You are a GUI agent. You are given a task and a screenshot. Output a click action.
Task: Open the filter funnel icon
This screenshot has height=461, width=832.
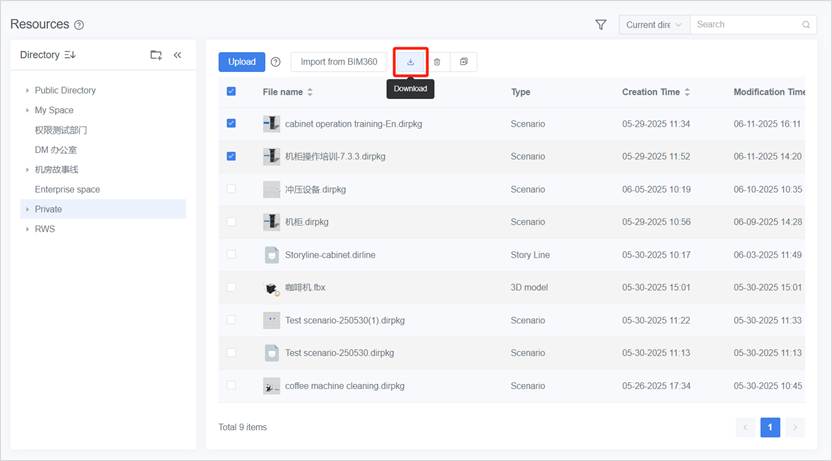pos(601,25)
